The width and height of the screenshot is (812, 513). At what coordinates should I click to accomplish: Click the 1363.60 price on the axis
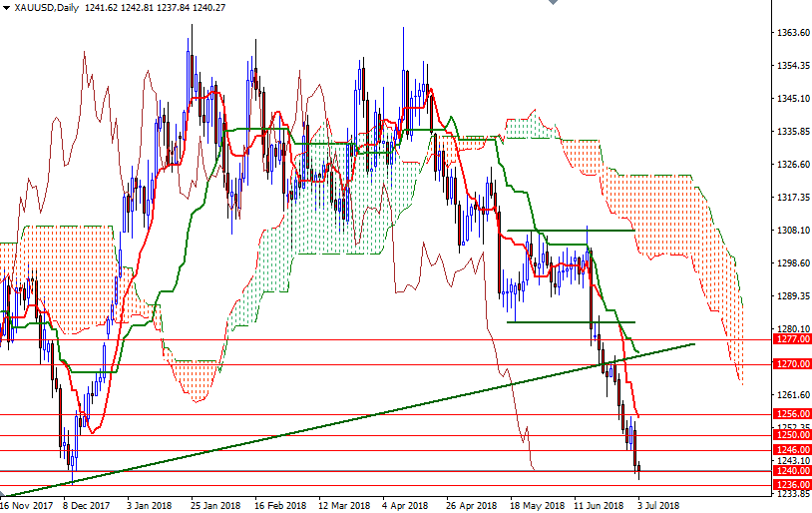[792, 33]
